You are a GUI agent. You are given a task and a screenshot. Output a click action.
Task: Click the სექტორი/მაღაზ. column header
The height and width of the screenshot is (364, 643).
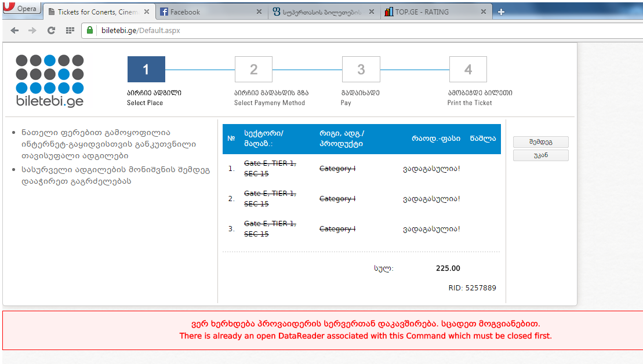pos(264,139)
